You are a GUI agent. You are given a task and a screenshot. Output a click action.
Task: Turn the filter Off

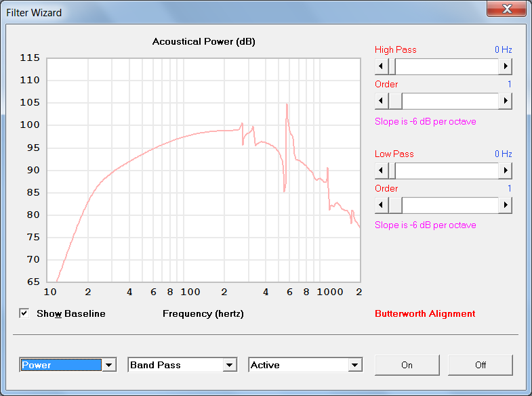pos(480,365)
